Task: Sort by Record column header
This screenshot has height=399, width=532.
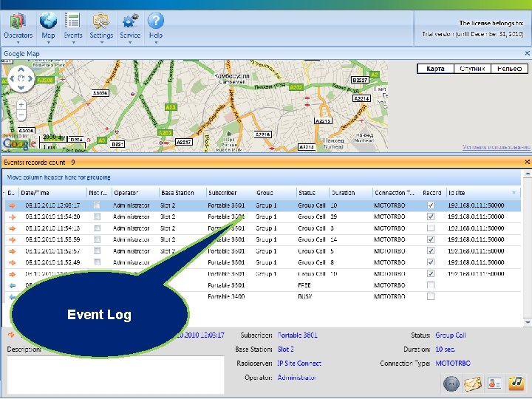Action: [432, 193]
